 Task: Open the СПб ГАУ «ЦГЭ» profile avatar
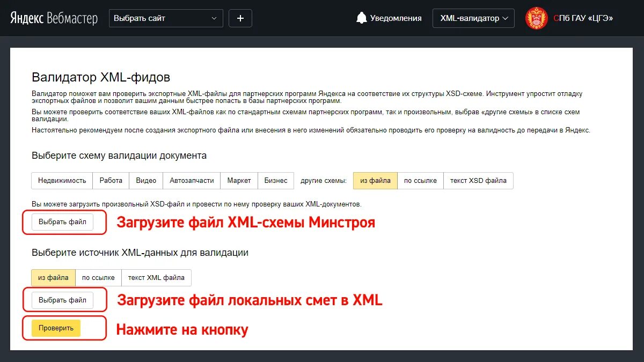537,18
